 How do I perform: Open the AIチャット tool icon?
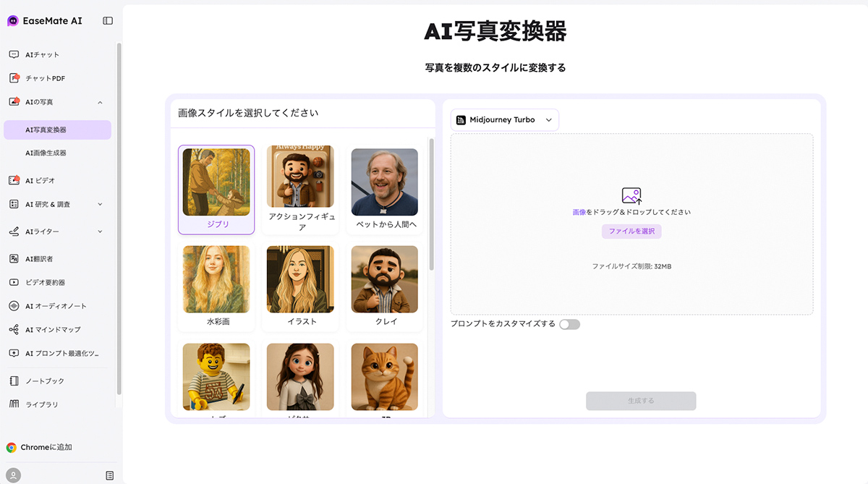tap(13, 54)
